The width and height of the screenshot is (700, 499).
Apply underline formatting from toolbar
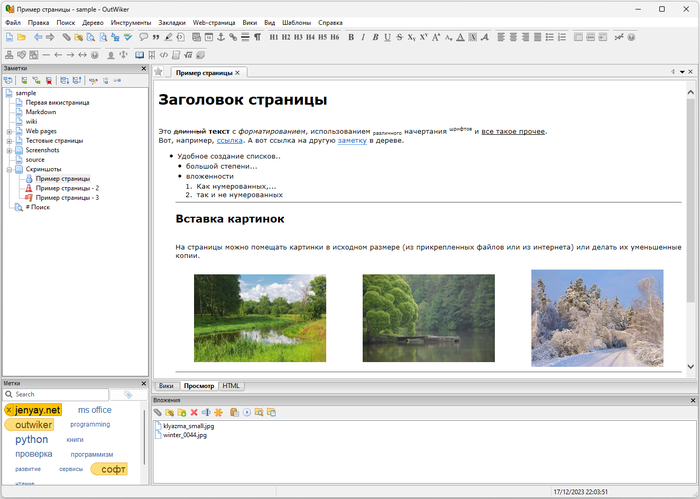click(387, 37)
